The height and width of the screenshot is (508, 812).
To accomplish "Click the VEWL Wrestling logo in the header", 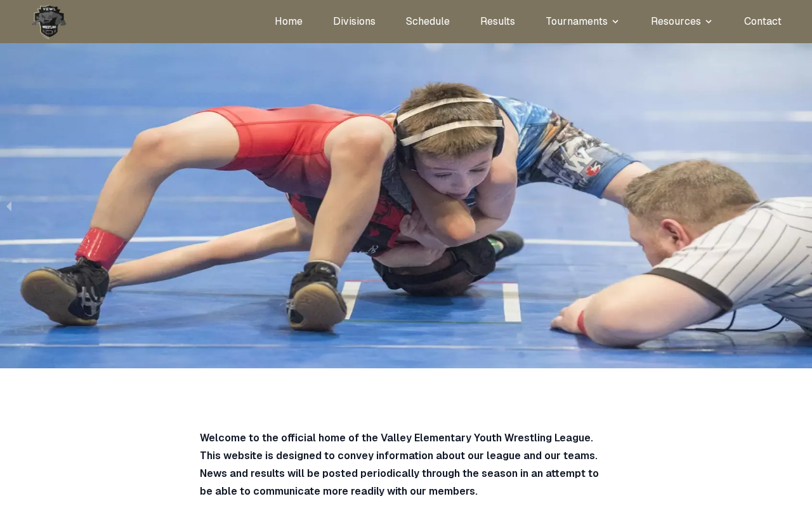I will [49, 22].
